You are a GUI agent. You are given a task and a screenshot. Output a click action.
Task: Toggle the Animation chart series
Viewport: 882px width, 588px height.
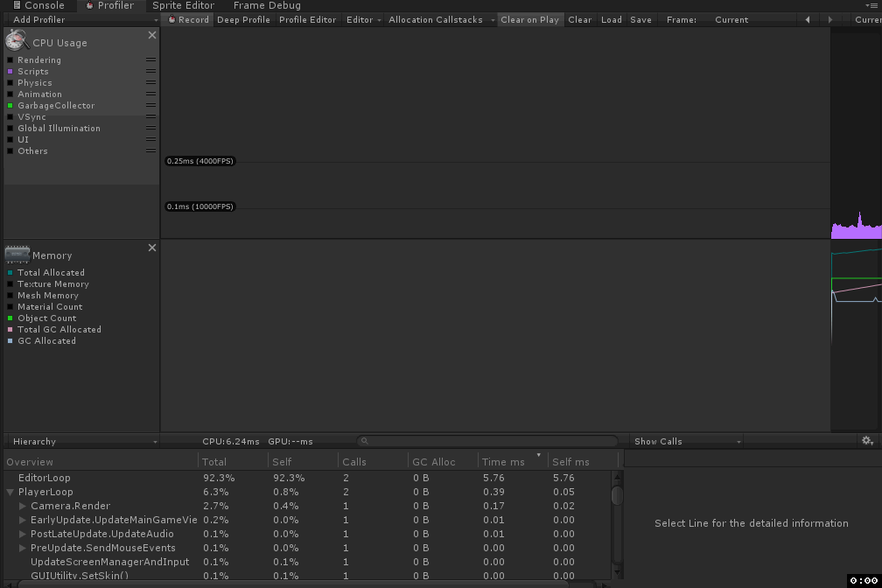pos(10,94)
